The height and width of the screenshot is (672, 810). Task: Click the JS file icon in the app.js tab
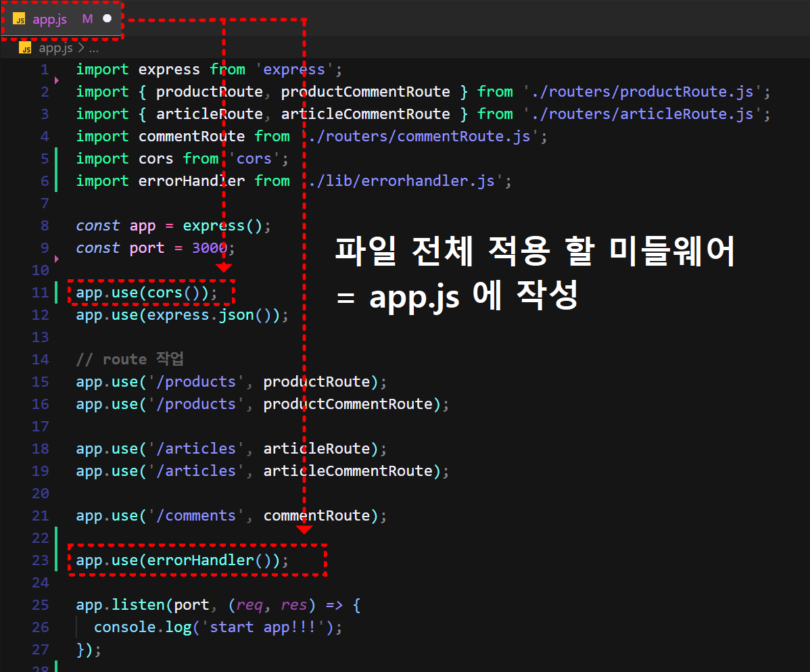coord(20,19)
